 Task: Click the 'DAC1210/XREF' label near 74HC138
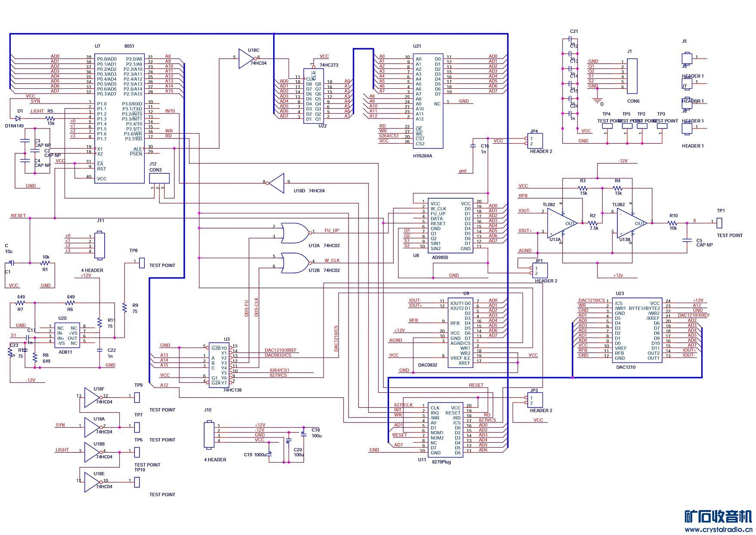[280, 350]
